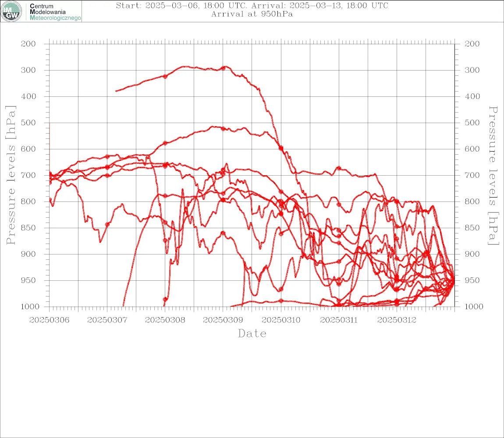The width and height of the screenshot is (504, 438).
Task: Click trajectory marker near 800 hPa on 20250312
Action: [397, 201]
